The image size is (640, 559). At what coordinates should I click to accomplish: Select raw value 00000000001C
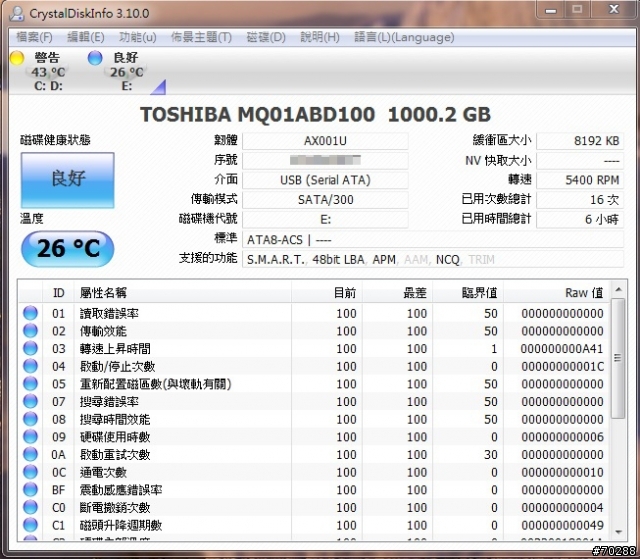pyautogui.click(x=562, y=366)
